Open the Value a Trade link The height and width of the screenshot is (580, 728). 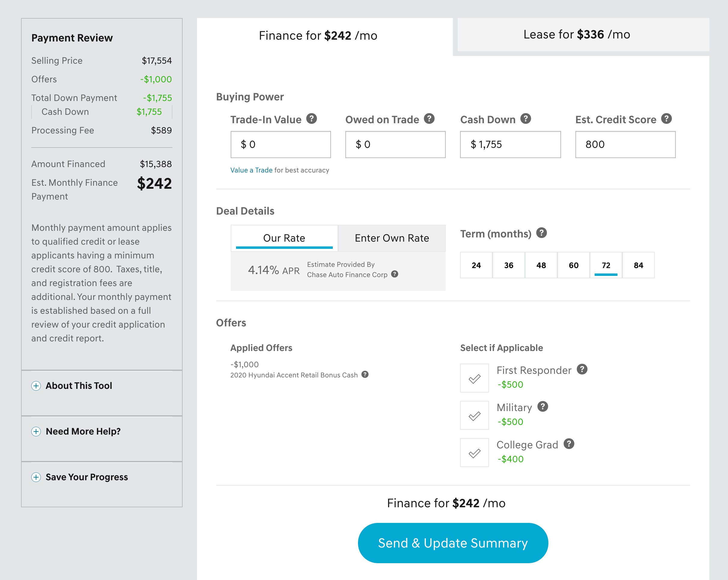[x=251, y=170]
